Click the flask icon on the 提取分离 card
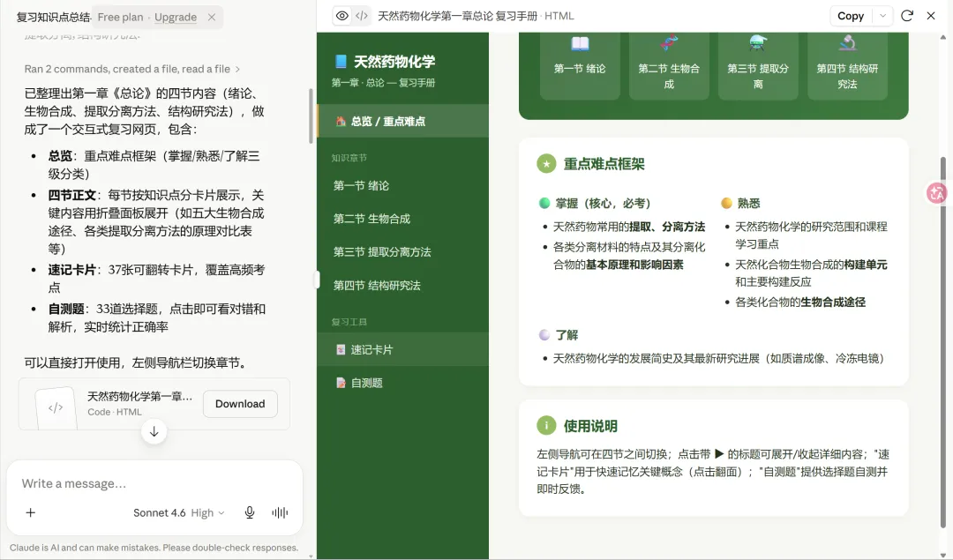Viewport: 953px width, 560px height. 758,44
